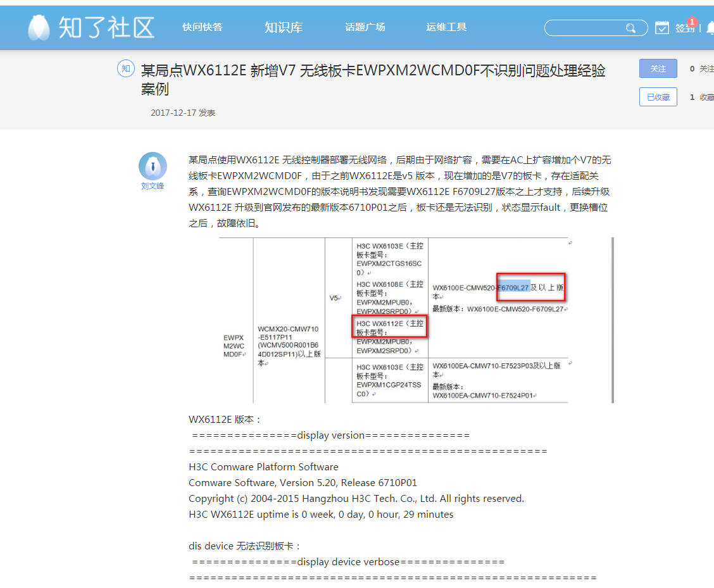Click the magnifier search icon
The width and height of the screenshot is (714, 588).
(630, 28)
